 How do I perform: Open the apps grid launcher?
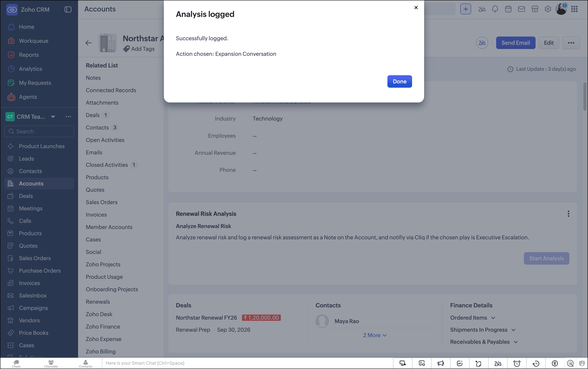(574, 9)
